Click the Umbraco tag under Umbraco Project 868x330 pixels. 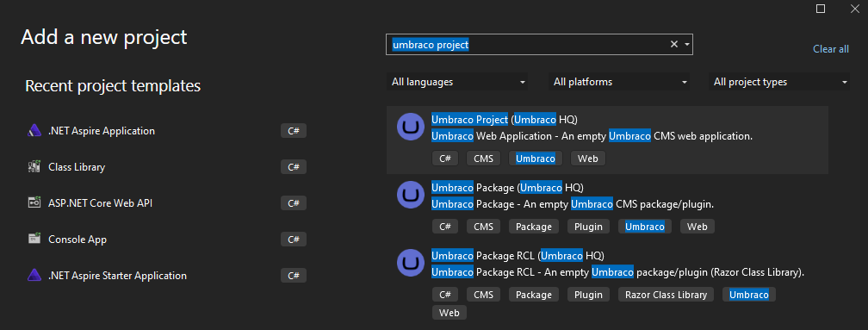[x=536, y=159]
